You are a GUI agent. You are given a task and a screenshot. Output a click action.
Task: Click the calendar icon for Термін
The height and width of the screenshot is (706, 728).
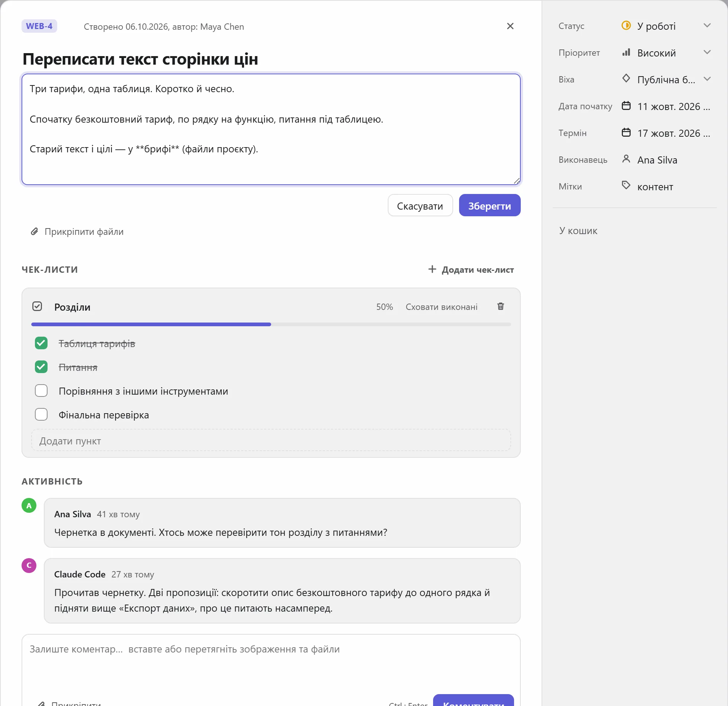pyautogui.click(x=626, y=132)
